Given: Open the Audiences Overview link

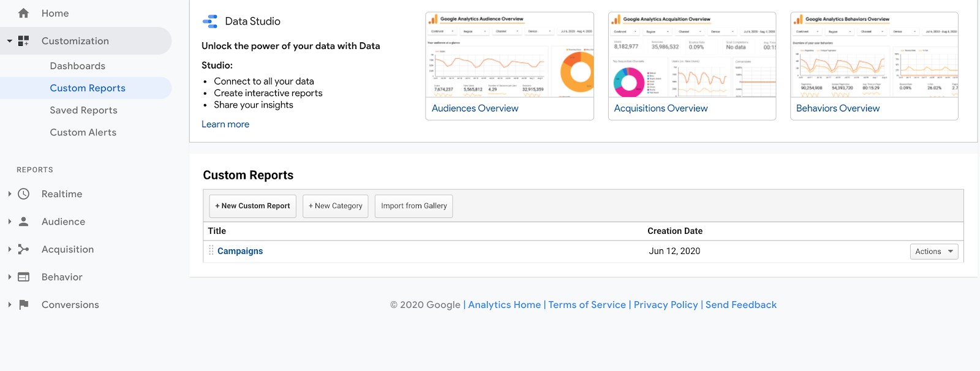Looking at the screenshot, I should (475, 108).
